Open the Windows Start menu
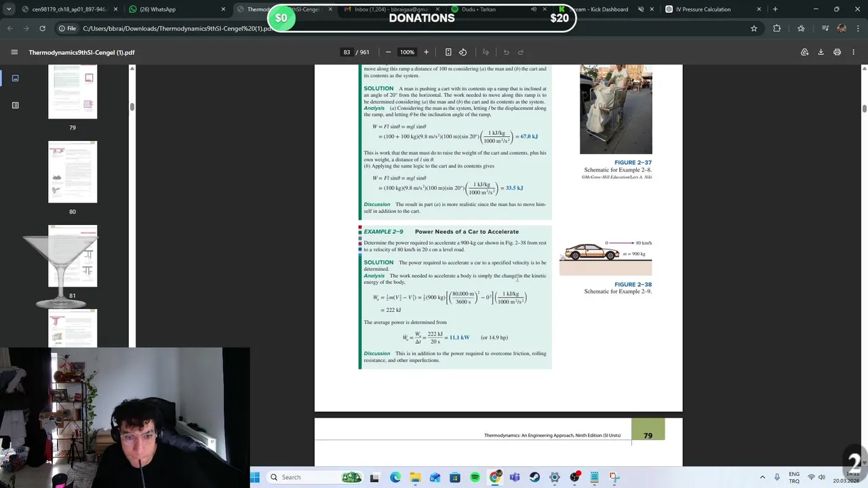This screenshot has height=488, width=868. point(255,477)
